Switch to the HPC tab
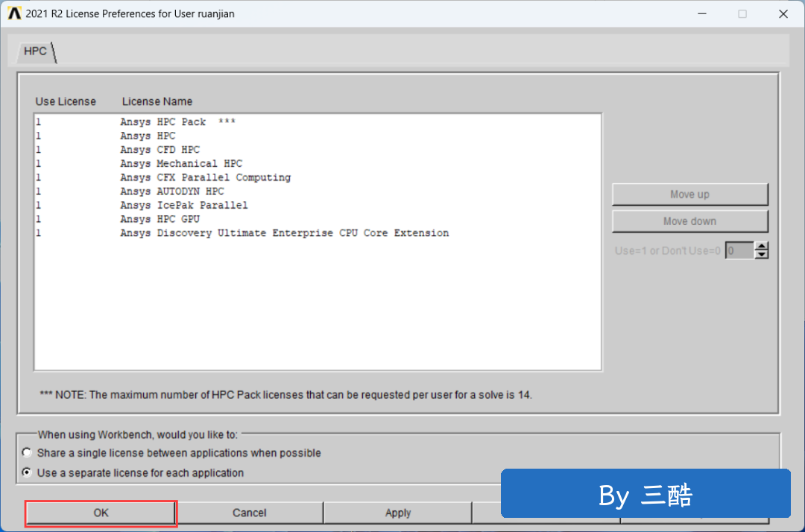Image resolution: width=805 pixels, height=532 pixels. [36, 51]
